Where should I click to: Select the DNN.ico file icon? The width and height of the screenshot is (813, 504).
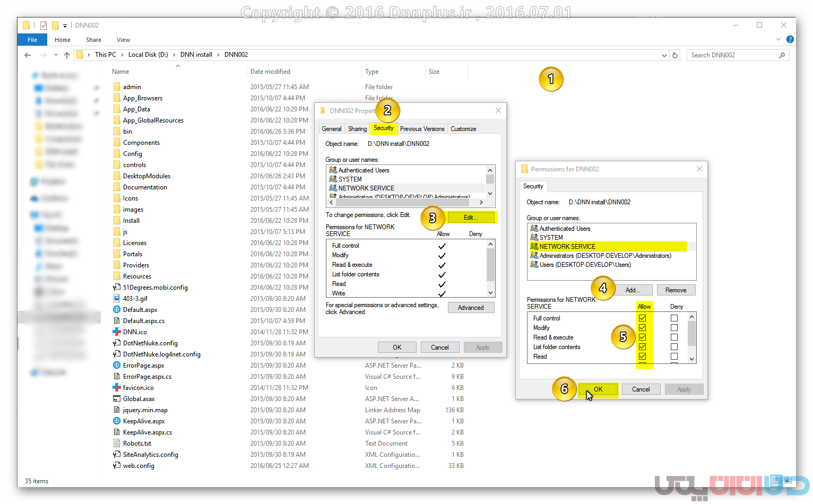117,332
